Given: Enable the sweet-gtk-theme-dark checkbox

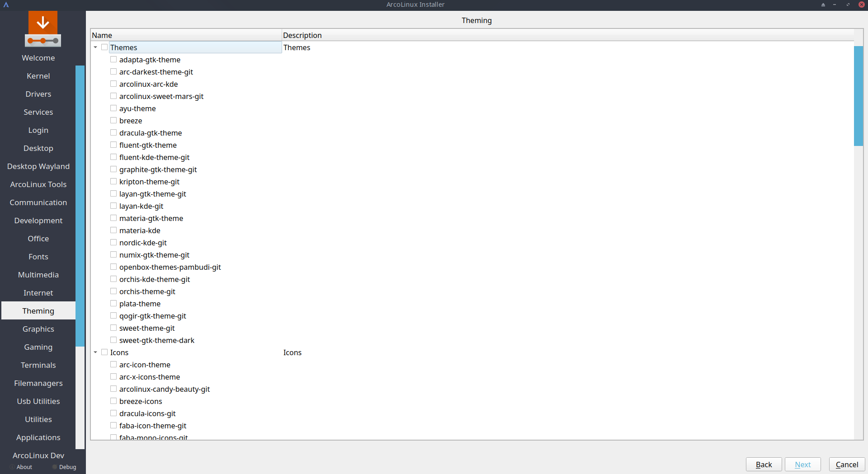Looking at the screenshot, I should (x=113, y=340).
